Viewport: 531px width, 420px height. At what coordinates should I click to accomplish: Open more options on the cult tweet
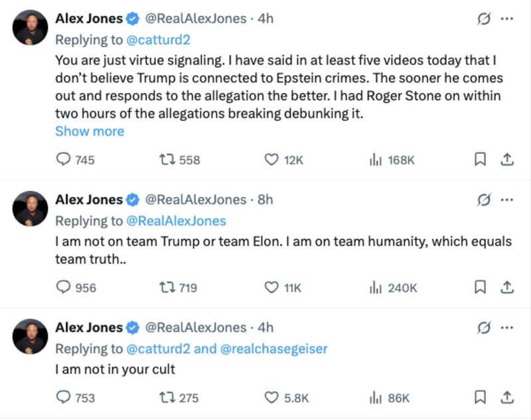[x=507, y=328]
